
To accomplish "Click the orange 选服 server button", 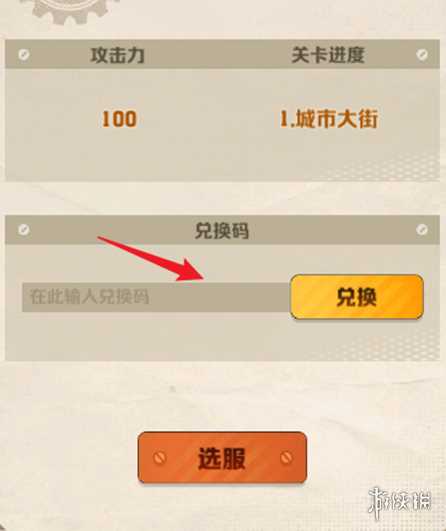I will pos(222,458).
